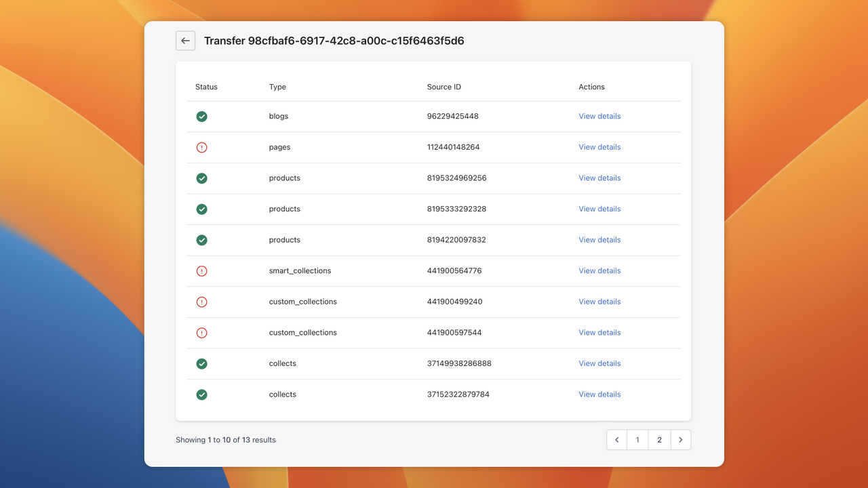Click success icon for product 8195324969256
The image size is (868, 488).
pos(201,178)
